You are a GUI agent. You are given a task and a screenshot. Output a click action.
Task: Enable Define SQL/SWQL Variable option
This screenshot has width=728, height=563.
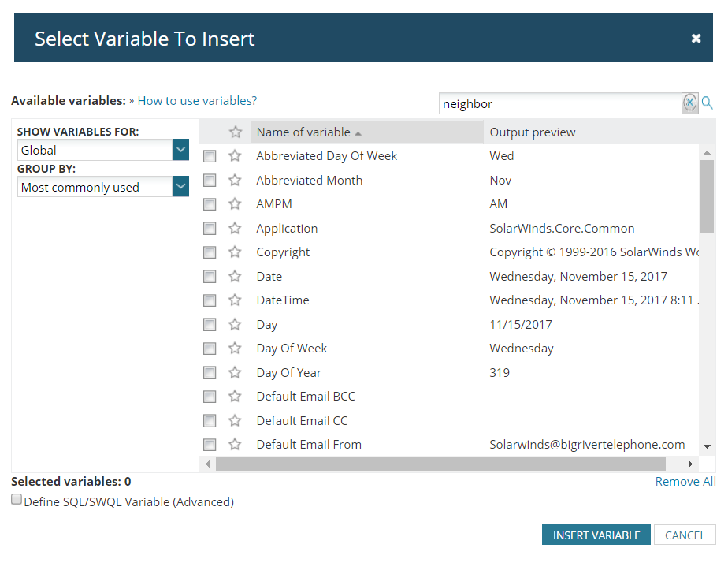tap(17, 500)
